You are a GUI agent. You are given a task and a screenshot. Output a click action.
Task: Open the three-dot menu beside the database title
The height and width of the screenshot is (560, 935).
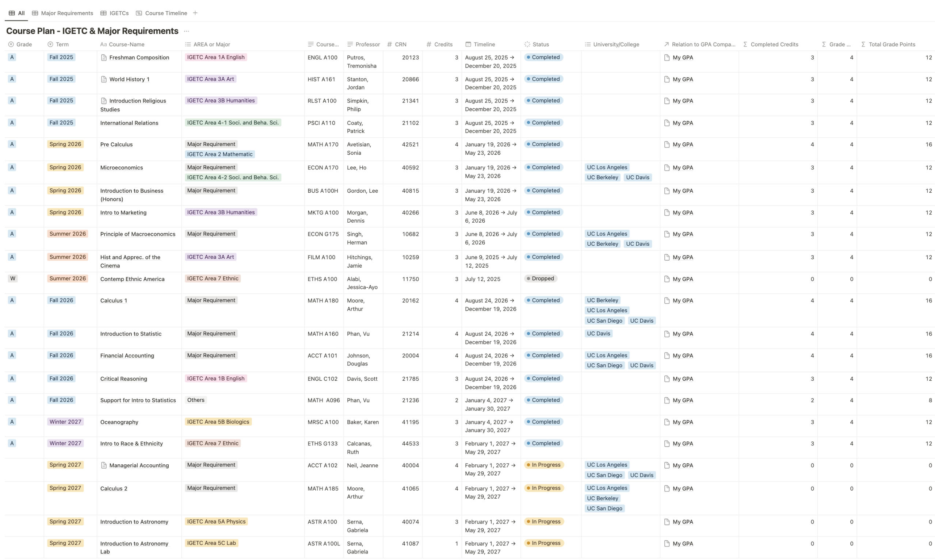tap(186, 31)
